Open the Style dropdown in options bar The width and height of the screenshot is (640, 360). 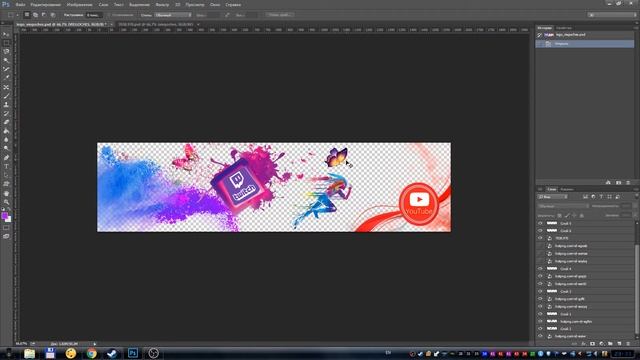click(173, 15)
